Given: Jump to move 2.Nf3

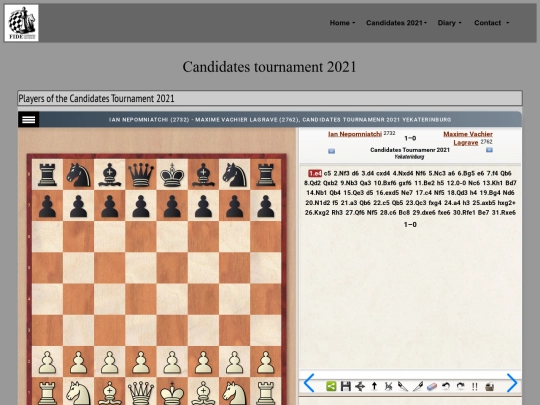Looking at the screenshot, I should click(x=341, y=173).
